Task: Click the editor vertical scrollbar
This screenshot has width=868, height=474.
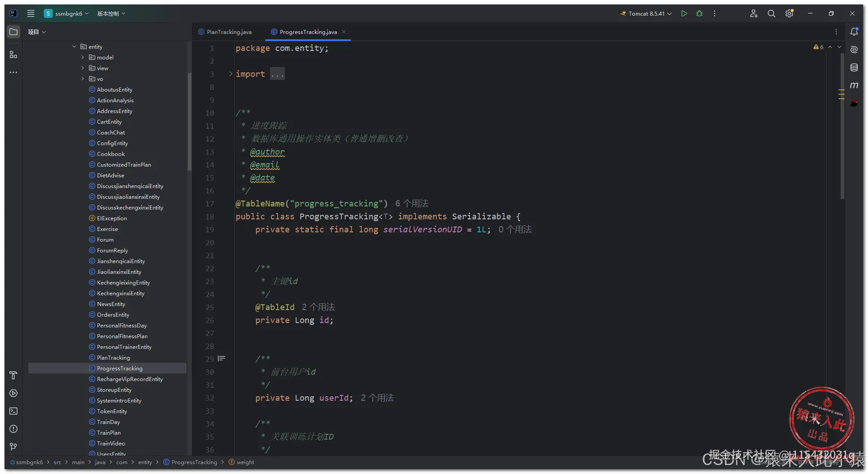Action: coord(843,126)
